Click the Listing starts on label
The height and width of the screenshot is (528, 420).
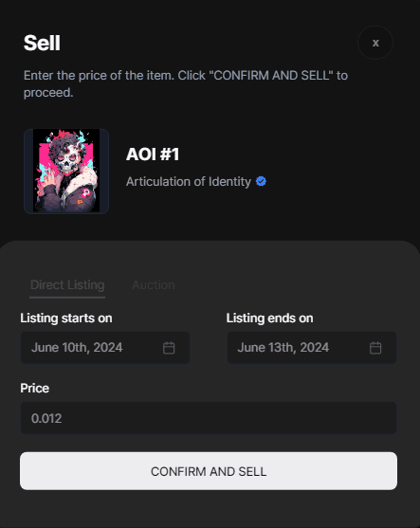66,318
